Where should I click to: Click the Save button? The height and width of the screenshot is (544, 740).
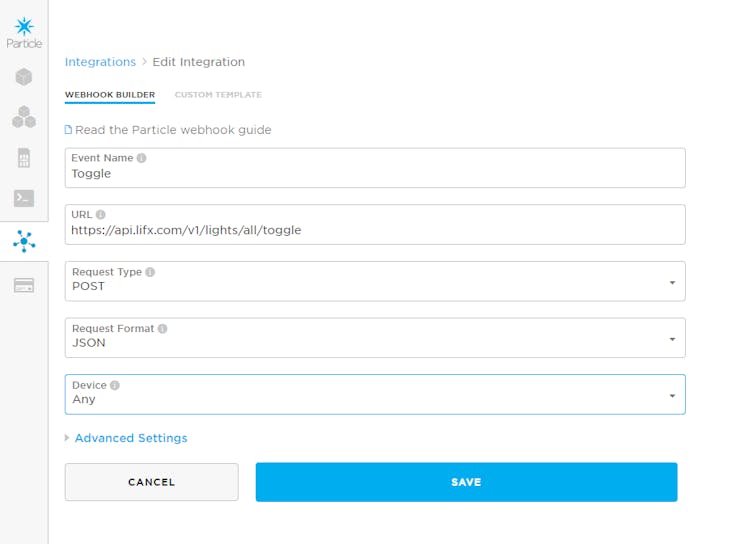click(466, 482)
